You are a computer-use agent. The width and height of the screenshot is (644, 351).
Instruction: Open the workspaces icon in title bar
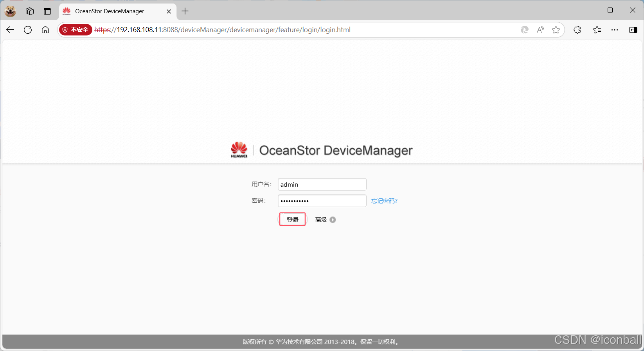(30, 11)
